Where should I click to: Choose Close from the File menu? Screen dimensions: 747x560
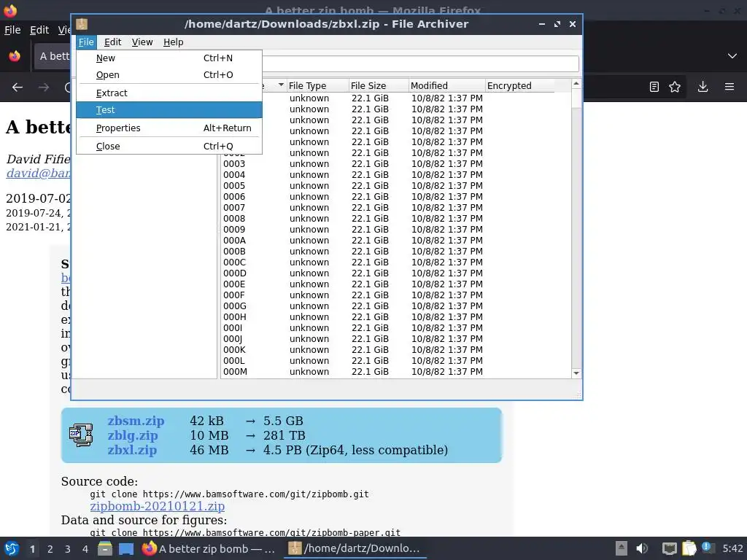(x=169, y=146)
